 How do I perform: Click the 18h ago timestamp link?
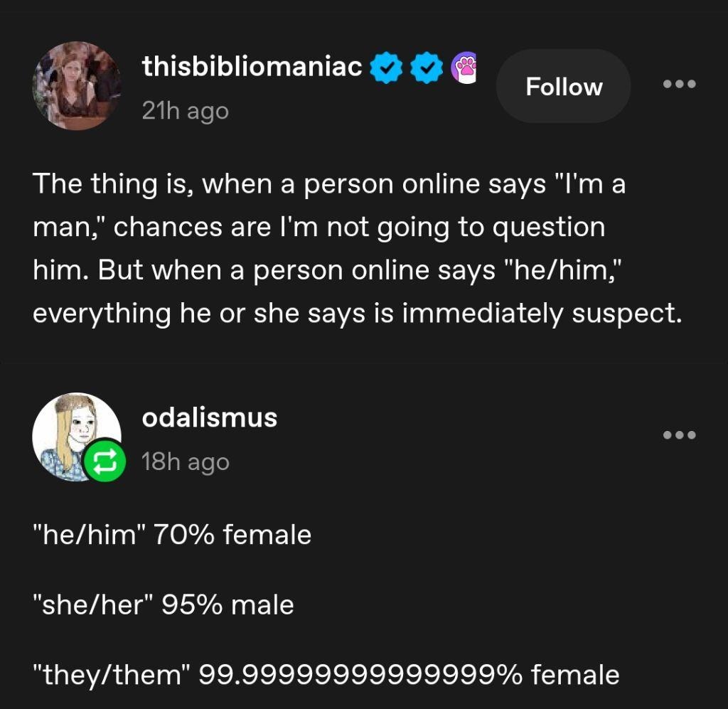(186, 461)
